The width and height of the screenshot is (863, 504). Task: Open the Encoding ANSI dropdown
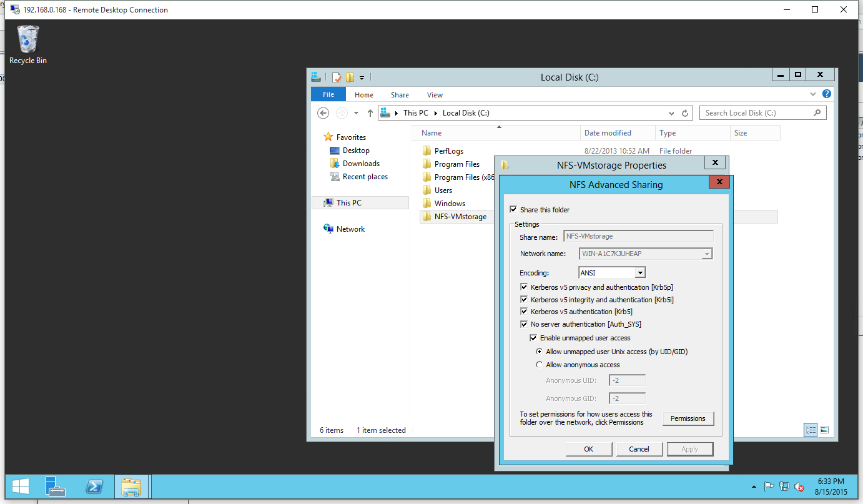click(x=639, y=273)
